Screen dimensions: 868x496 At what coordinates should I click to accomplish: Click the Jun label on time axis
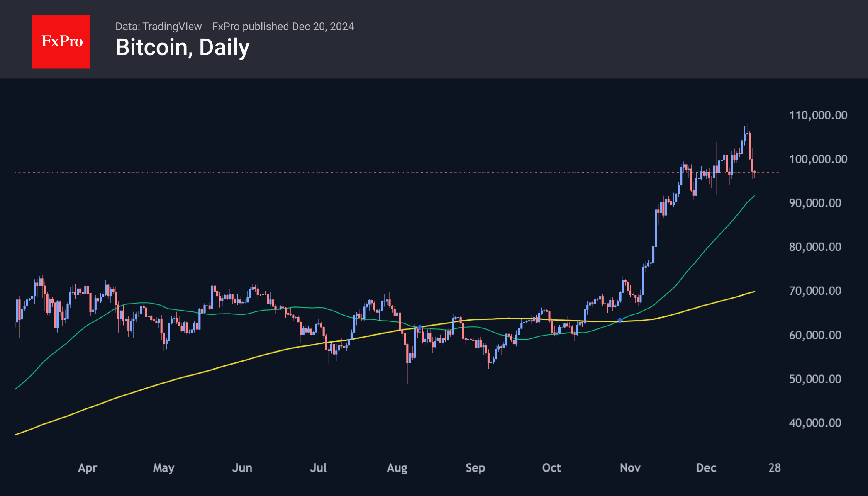242,468
